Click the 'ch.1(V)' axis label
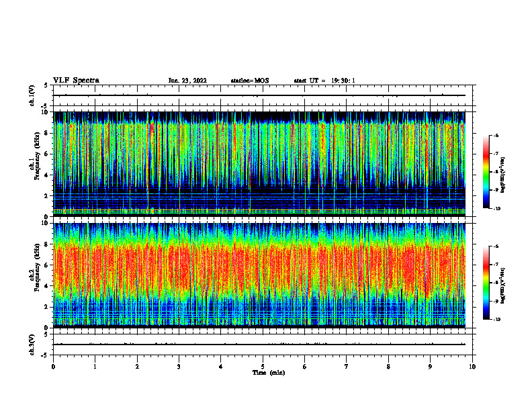Image resolution: width=532 pixels, height=411 pixels. (x=32, y=95)
